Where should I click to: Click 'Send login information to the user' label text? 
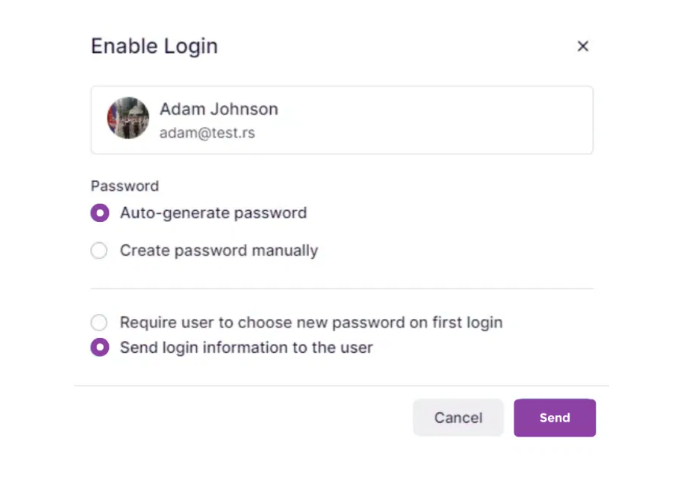(x=246, y=348)
